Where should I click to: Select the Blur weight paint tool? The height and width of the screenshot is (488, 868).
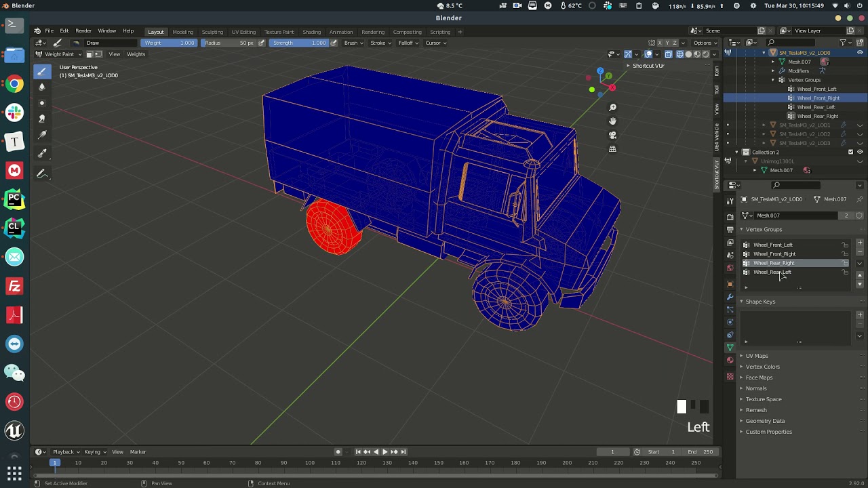coord(42,87)
